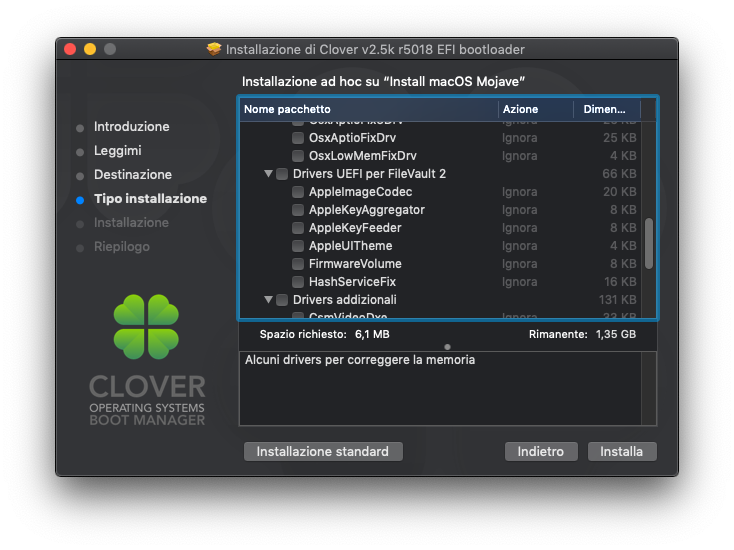Select the OsxLowMemFixDrv package name
This screenshot has height=550, width=734.
(363, 156)
